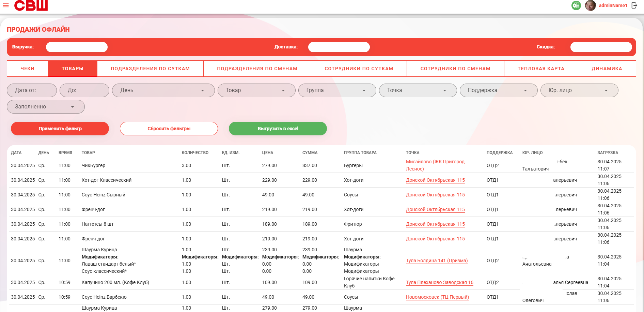Click the ЮР. ЛИЦО column header

point(533,153)
